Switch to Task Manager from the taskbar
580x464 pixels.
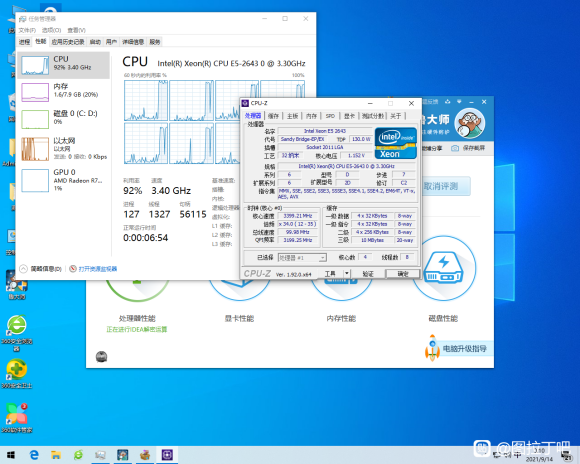pyautogui.click(x=100, y=455)
